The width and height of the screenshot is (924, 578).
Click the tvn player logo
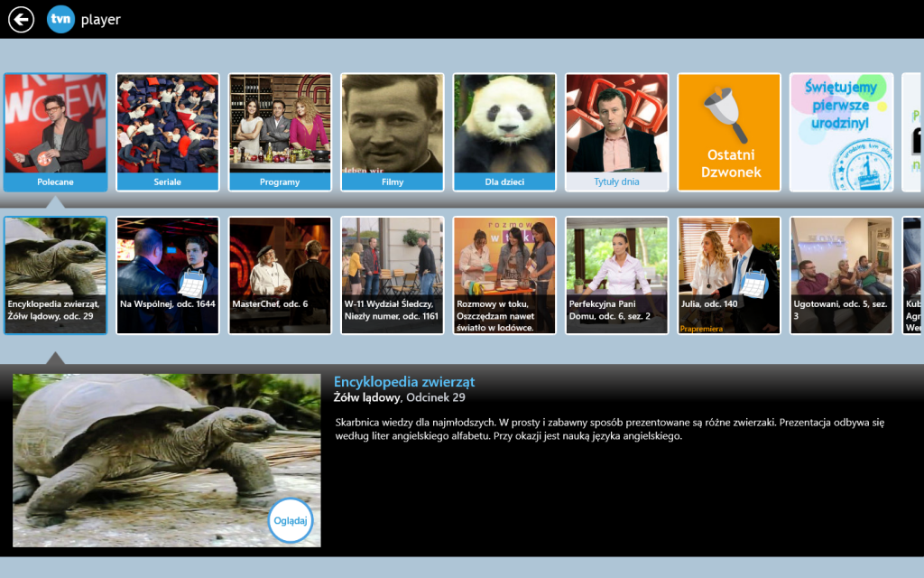(83, 20)
